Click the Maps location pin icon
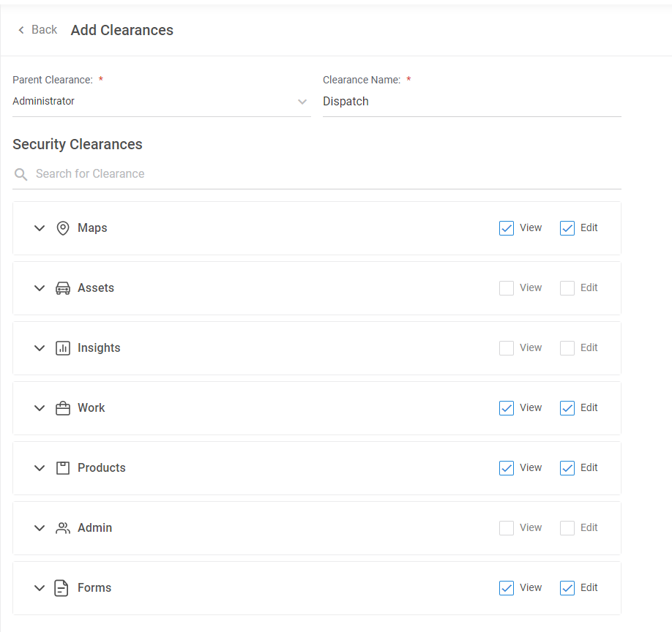 tap(63, 228)
